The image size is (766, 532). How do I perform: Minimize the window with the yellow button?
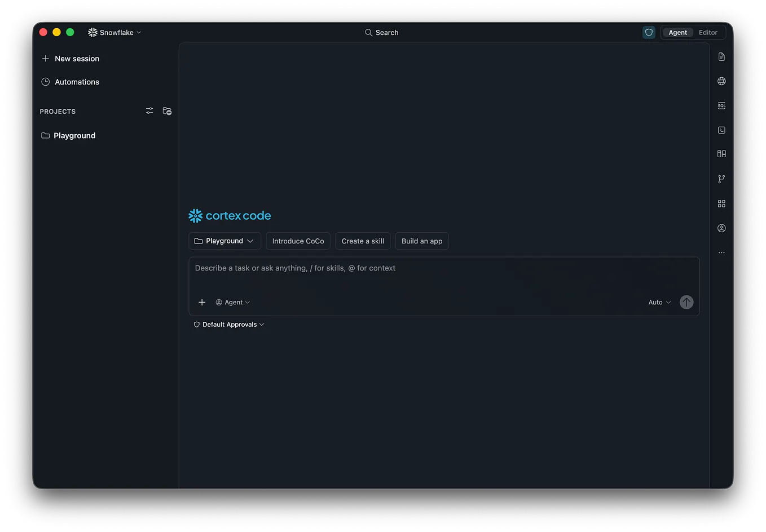point(56,32)
